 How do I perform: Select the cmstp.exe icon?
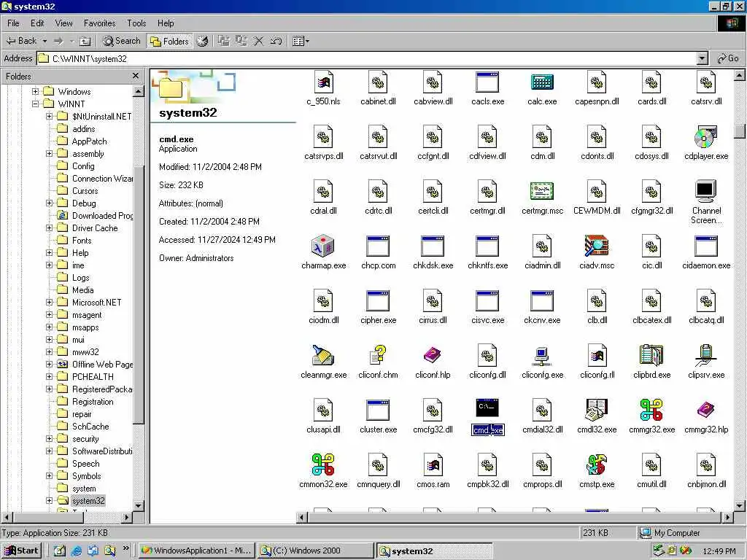(597, 464)
